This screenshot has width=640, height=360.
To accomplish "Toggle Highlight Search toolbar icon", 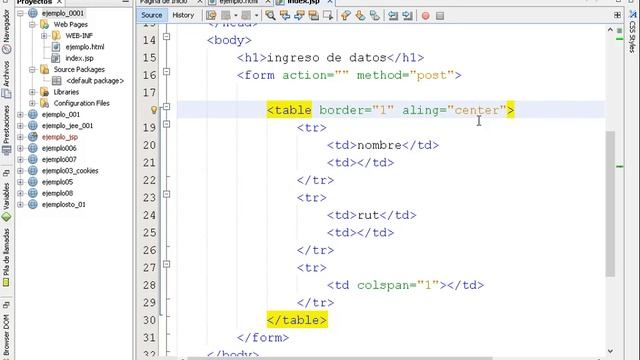I will (x=313, y=16).
